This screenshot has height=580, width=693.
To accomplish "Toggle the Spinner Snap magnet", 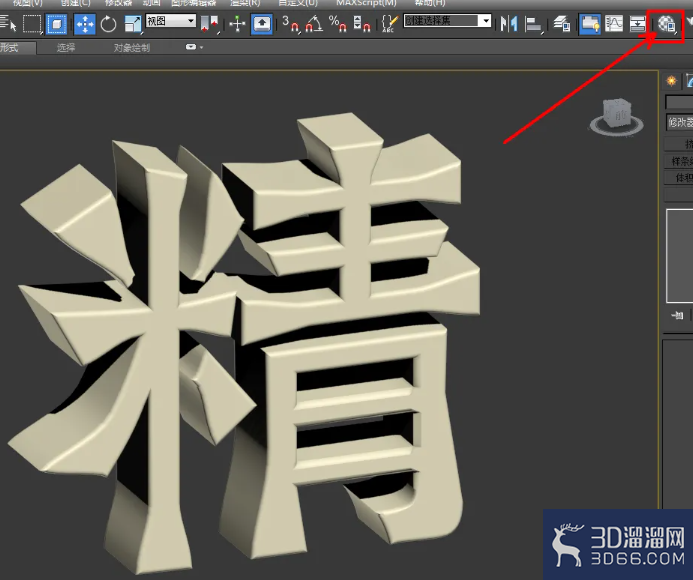I will 362,24.
